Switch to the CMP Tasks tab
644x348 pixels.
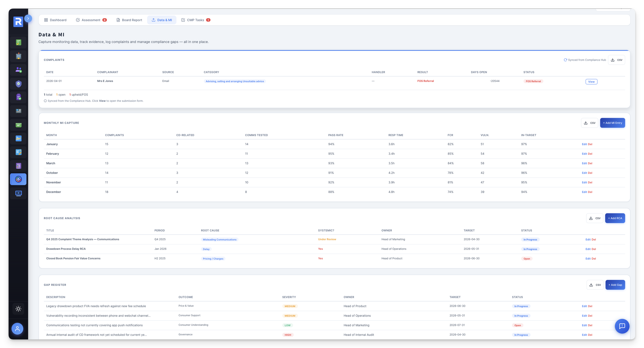tap(196, 20)
